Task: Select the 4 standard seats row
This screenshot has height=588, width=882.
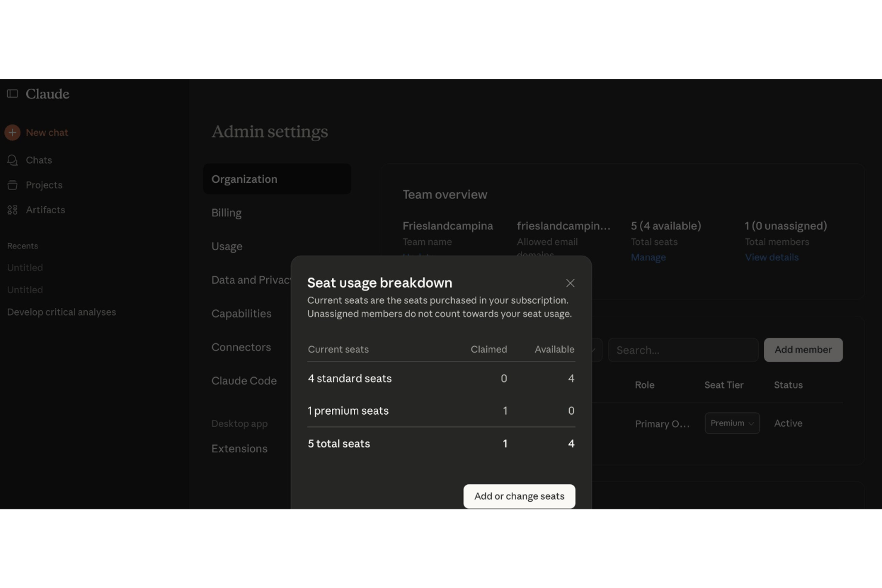Action: (441, 378)
